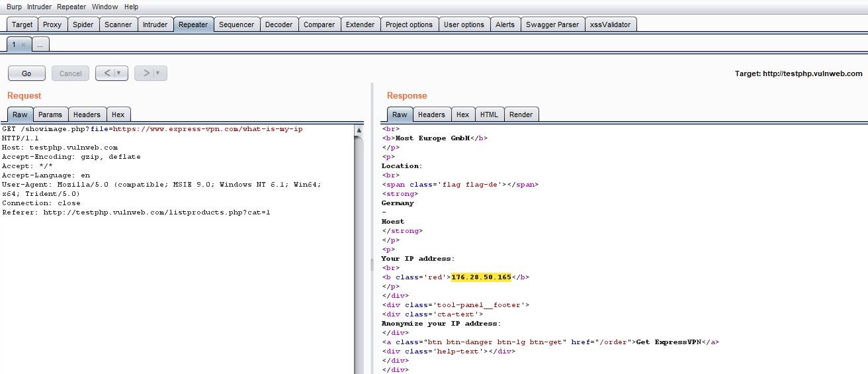Click highlighted IP 176.28.50.165 in response
Screen dimensions: 868x374
(481, 277)
